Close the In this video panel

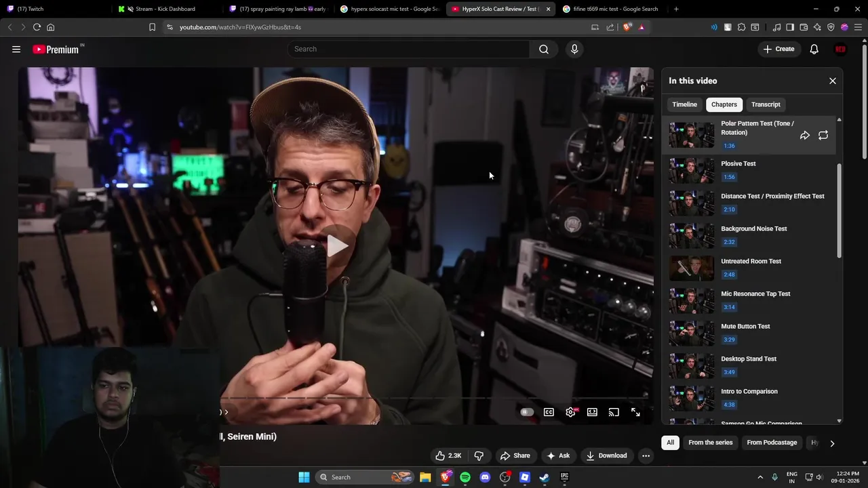click(x=833, y=81)
